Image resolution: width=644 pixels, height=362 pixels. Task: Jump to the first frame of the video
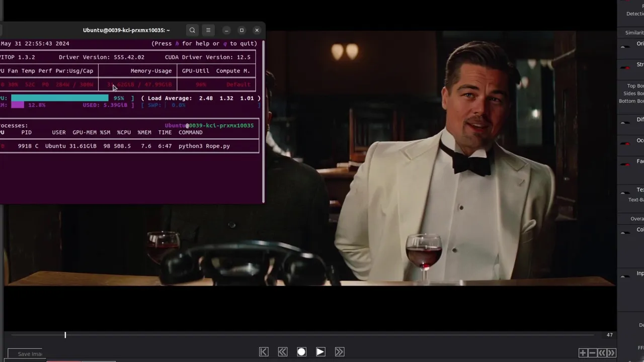(x=264, y=352)
